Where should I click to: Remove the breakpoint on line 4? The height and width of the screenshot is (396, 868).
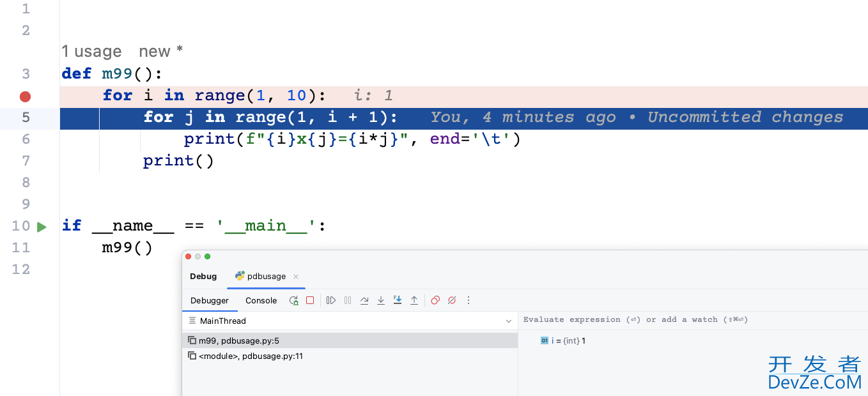[25, 96]
